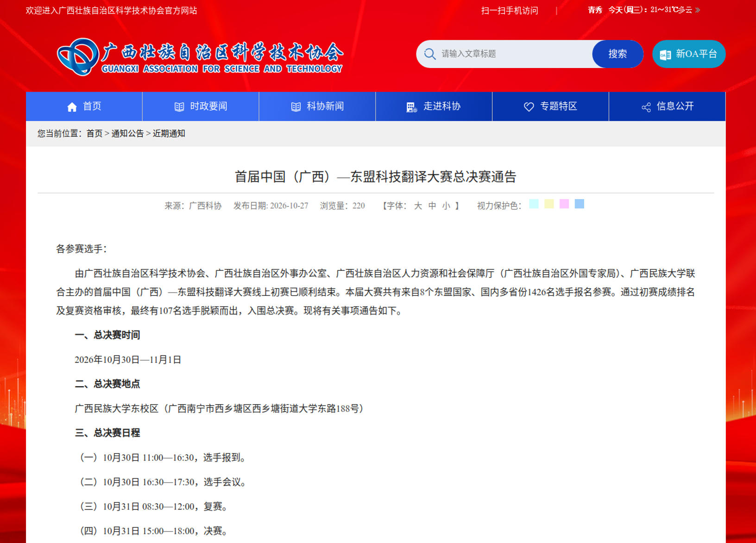
Task: Click the heart icon beside 专题特区
Action: point(529,107)
